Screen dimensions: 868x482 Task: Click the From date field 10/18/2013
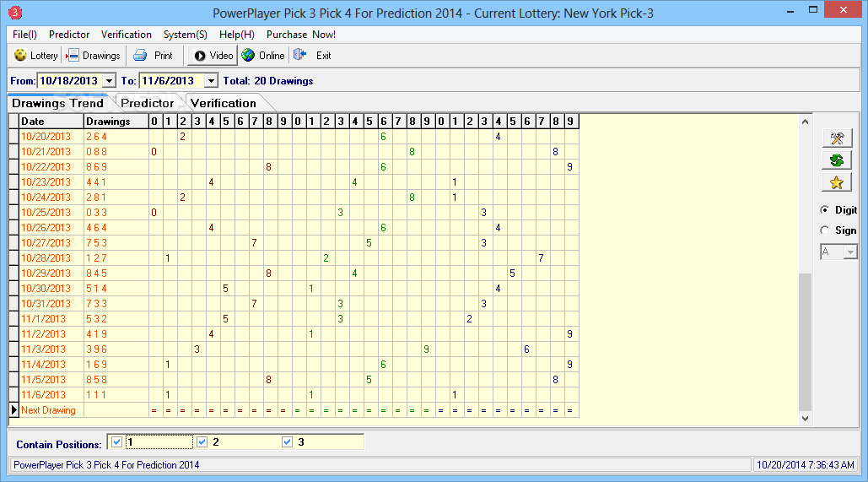click(x=70, y=81)
